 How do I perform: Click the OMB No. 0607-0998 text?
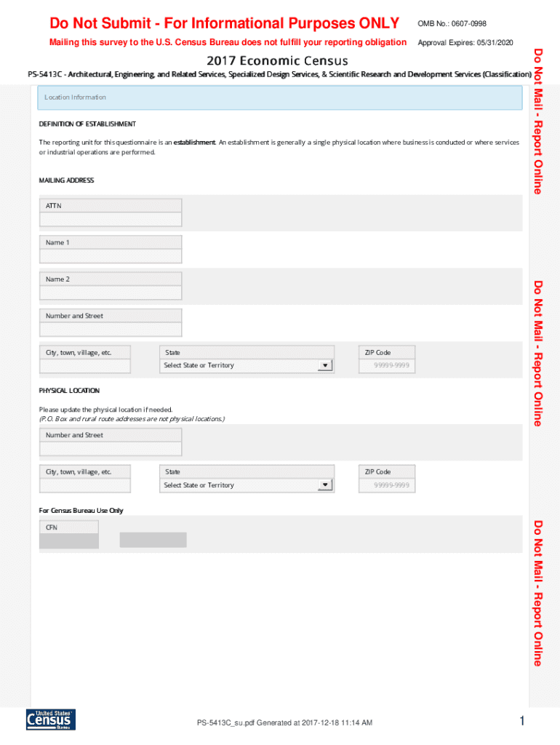[x=452, y=24]
